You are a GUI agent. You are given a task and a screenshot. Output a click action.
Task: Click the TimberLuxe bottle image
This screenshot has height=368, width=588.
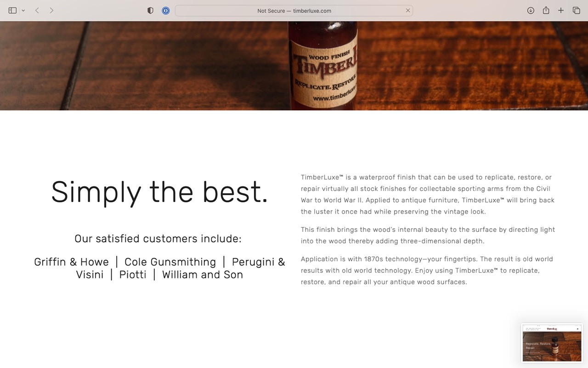point(323,65)
